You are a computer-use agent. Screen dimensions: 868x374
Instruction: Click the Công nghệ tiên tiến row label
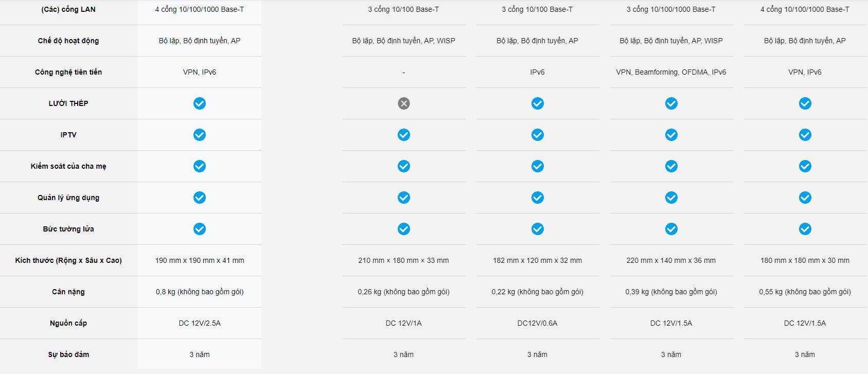point(68,72)
